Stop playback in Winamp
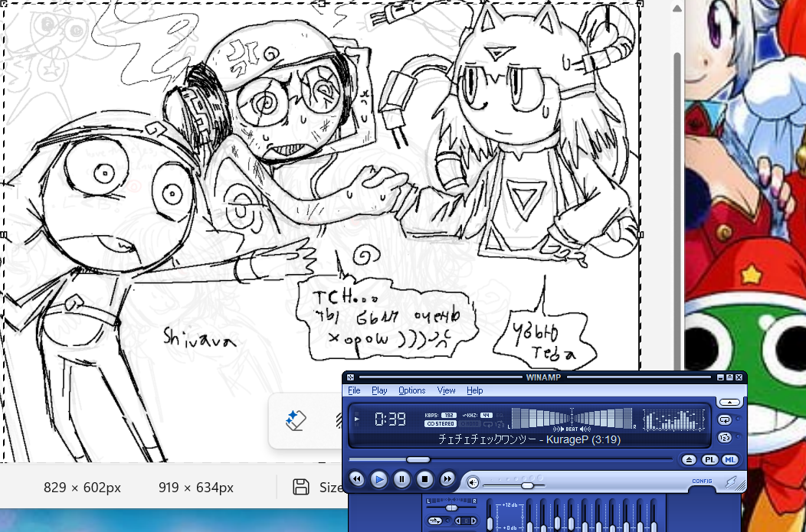Screen dimensions: 806x532 coord(424,479)
